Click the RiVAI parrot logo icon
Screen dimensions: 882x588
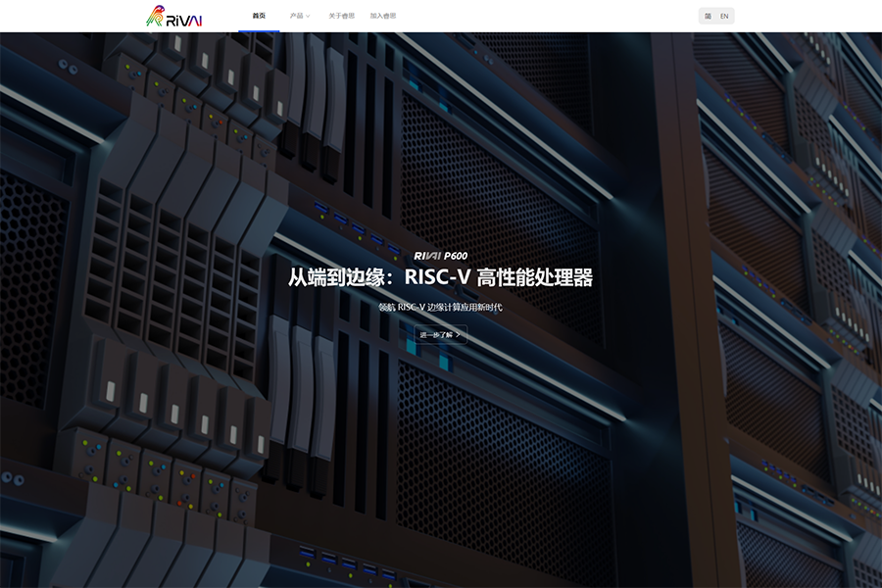(155, 17)
